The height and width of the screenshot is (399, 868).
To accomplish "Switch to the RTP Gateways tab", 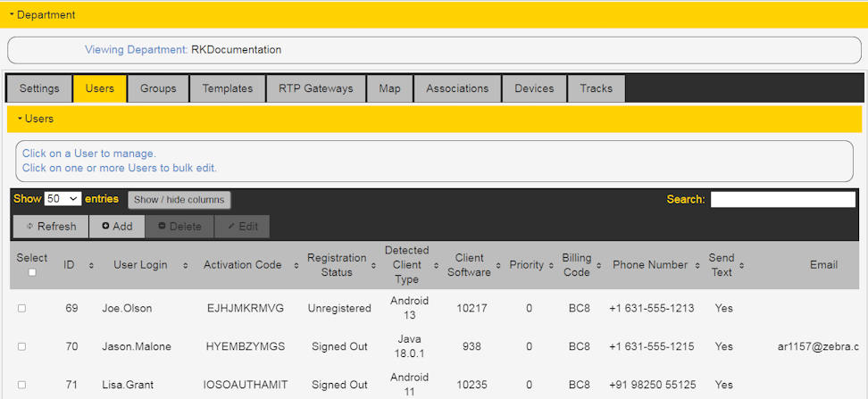I will click(315, 88).
